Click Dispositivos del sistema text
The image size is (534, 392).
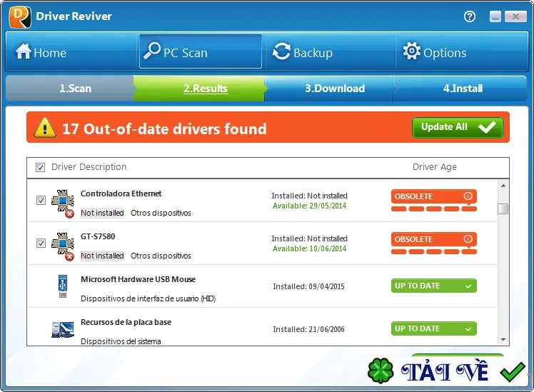point(121,341)
